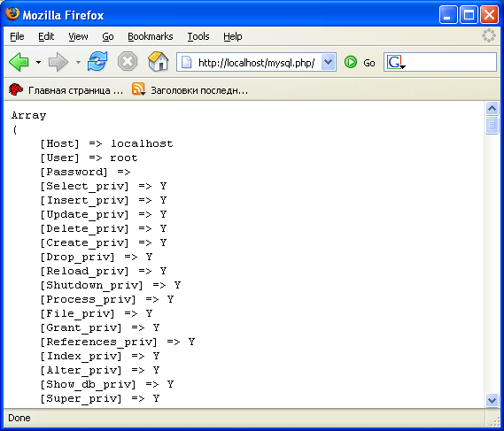Image resolution: width=504 pixels, height=431 pixels.
Task: Click the [Select_priv] => Y line
Action: [103, 186]
